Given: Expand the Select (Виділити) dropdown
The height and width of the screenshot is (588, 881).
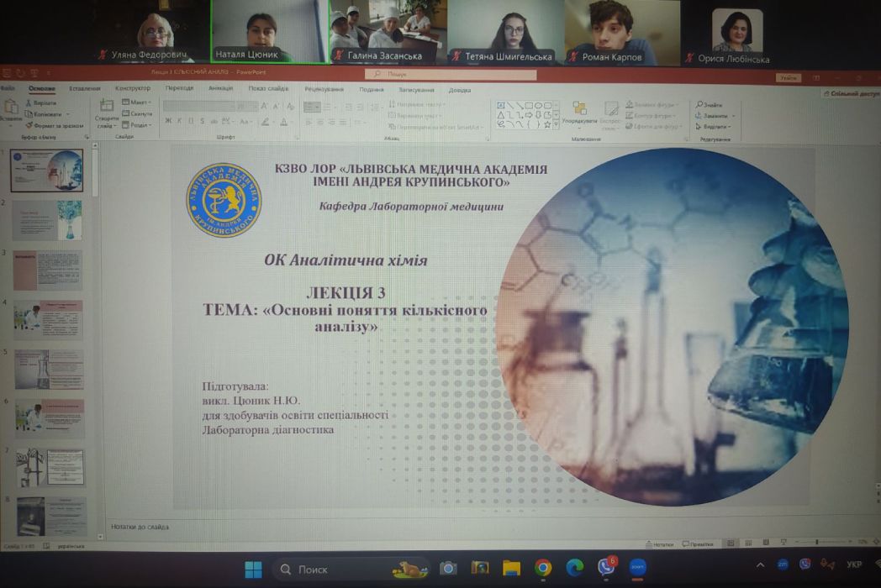Looking at the screenshot, I should click(713, 127).
